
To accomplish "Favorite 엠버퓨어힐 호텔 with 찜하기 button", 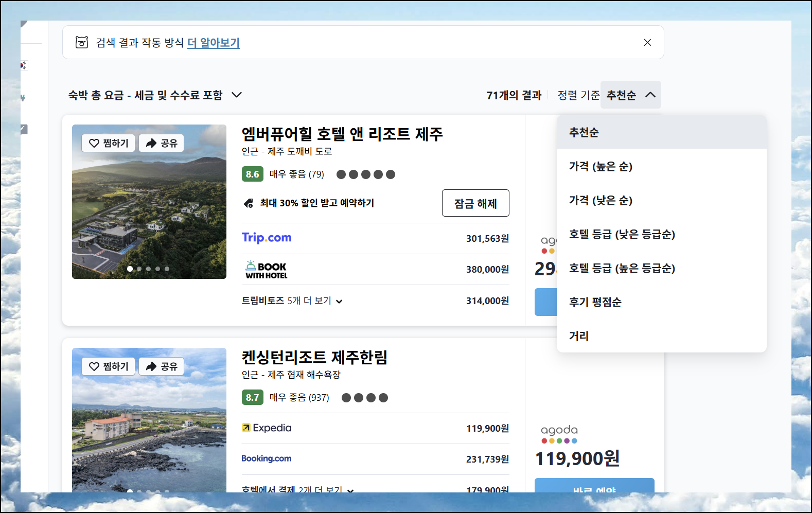I will click(109, 143).
